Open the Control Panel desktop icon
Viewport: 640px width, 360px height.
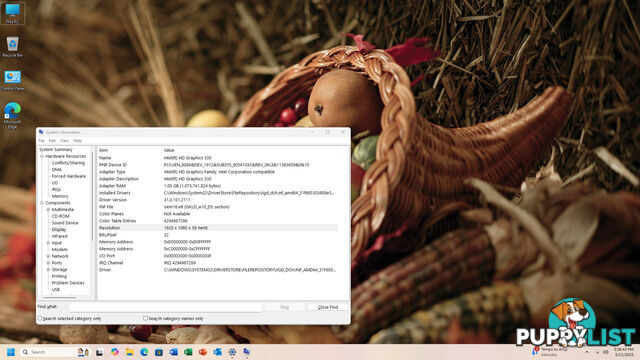12,80
